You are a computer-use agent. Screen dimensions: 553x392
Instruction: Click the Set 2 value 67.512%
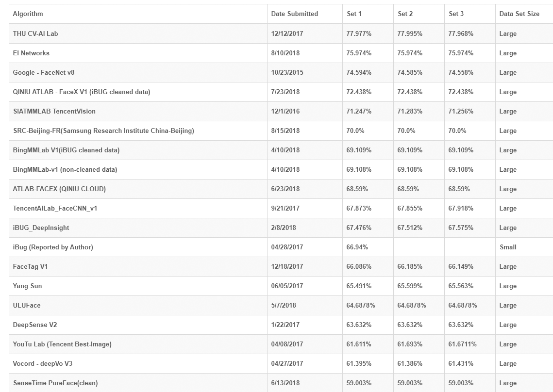tap(410, 228)
